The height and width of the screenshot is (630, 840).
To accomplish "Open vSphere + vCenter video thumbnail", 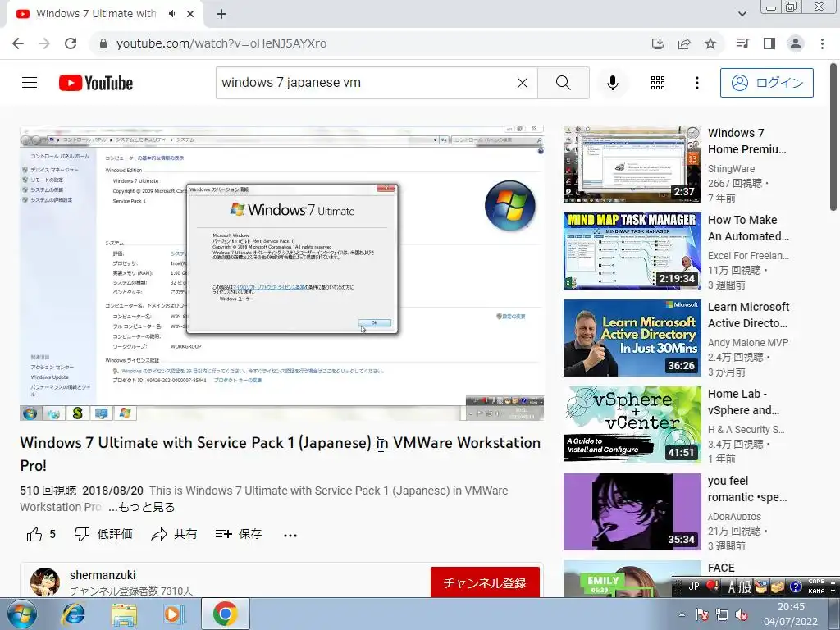I will 632,425.
